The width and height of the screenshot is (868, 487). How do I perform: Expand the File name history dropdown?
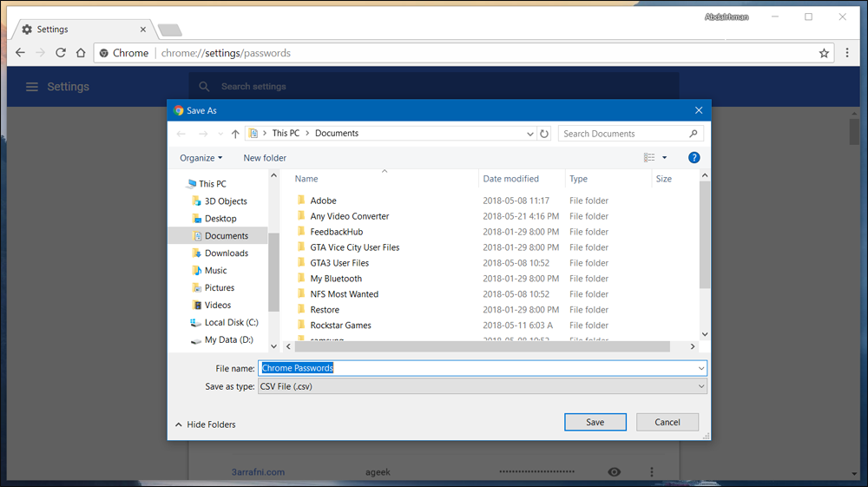click(700, 369)
